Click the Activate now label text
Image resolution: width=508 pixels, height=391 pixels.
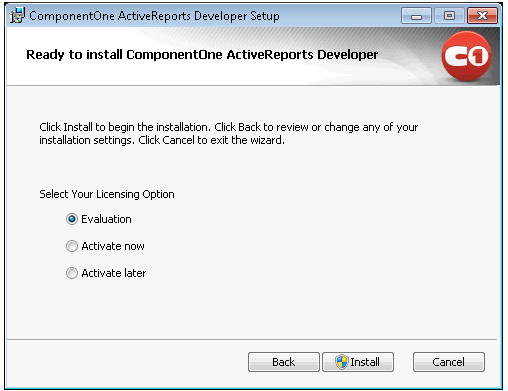tap(113, 246)
